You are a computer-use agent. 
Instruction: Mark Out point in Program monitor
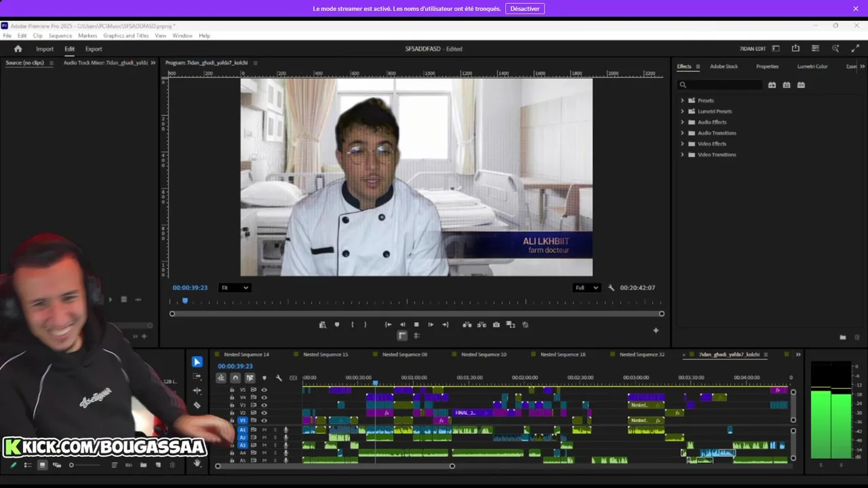365,325
